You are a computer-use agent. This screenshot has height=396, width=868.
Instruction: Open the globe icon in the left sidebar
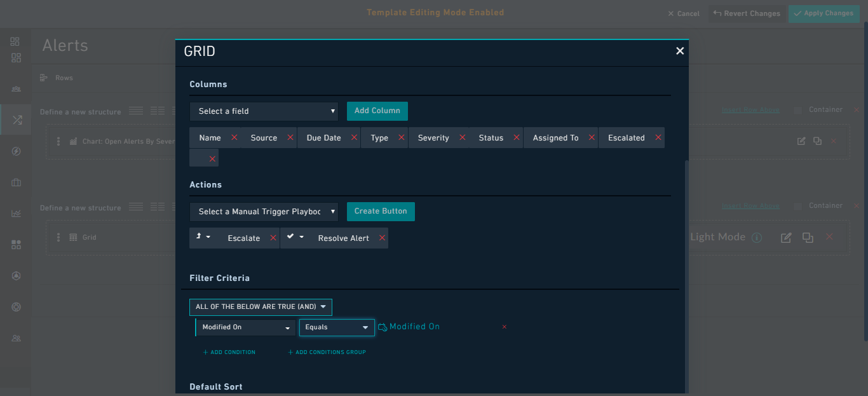pos(16,306)
